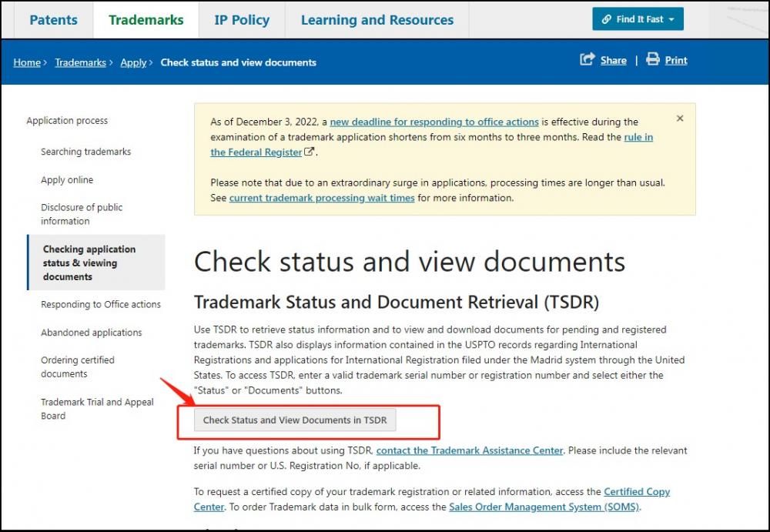Image resolution: width=770 pixels, height=532 pixels.
Task: Click the Apply breadcrumb link
Action: pos(133,62)
